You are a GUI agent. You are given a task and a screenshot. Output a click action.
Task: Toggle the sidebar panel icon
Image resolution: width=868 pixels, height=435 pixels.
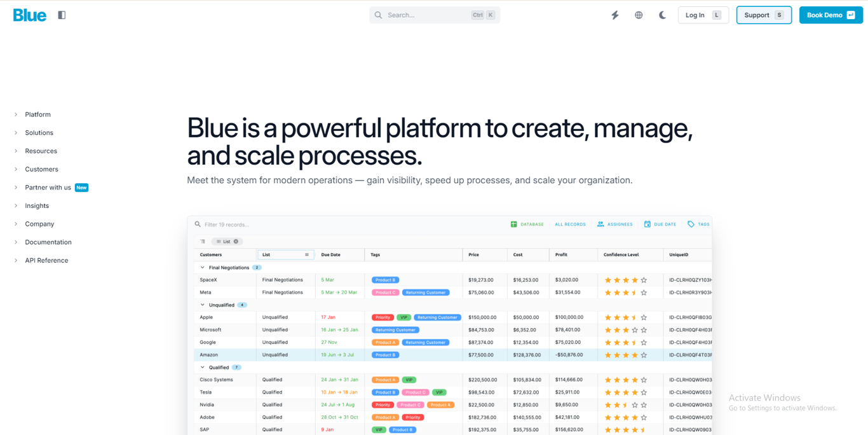pos(62,15)
